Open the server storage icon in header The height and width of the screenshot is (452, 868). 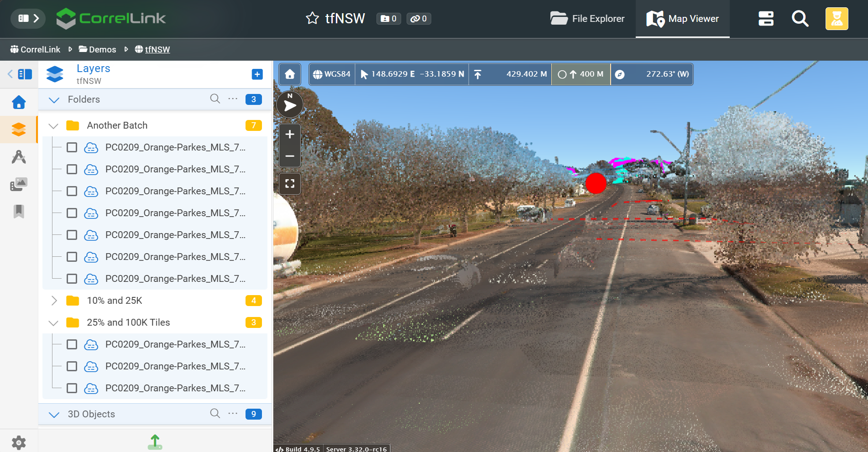766,19
